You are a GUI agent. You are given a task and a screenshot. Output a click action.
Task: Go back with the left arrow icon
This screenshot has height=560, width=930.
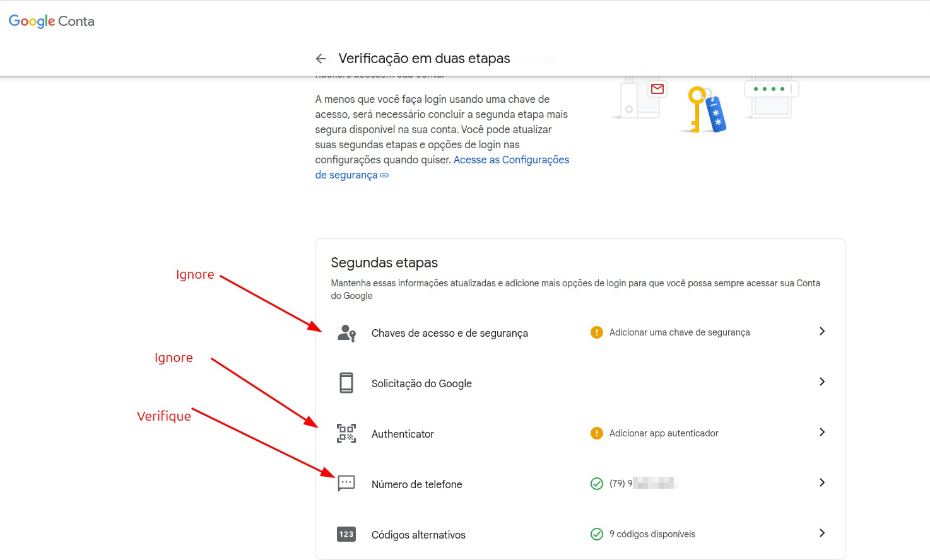click(321, 59)
